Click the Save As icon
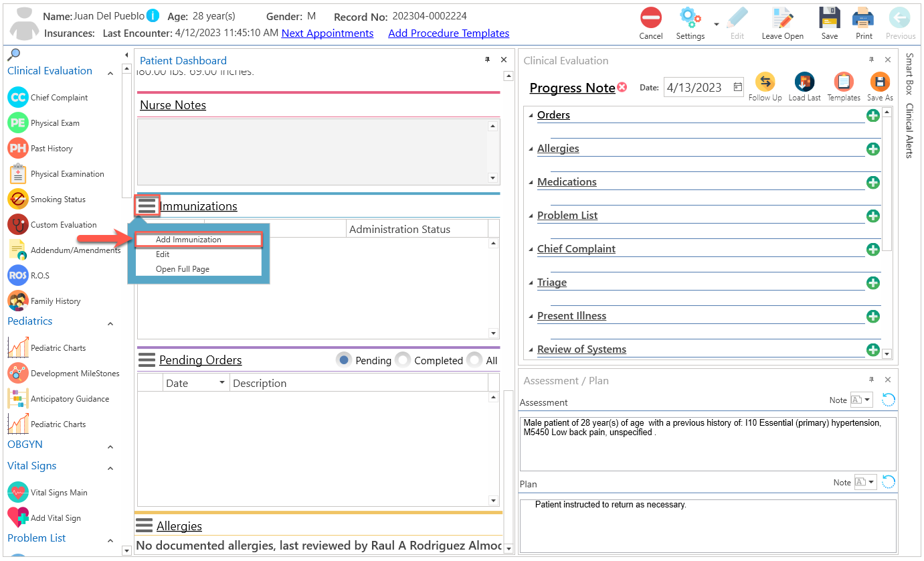Image resolution: width=924 pixels, height=561 pixels. click(880, 82)
